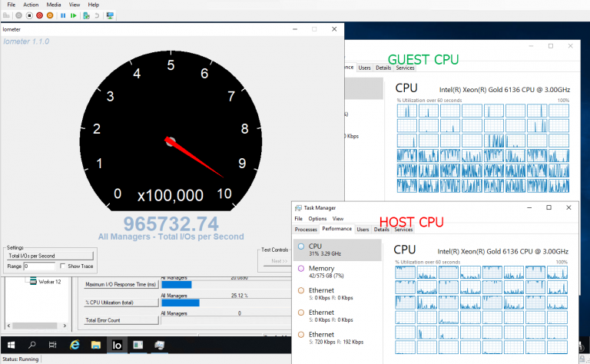Click the Revert (undo arrow) toolbar icon
Screen dimensions: 590x364
point(97,15)
